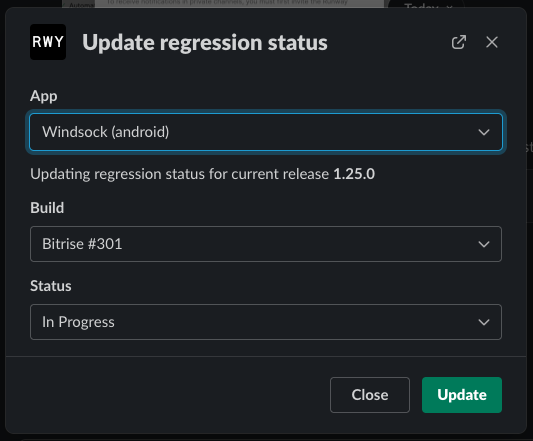
Task: Click the Status field label
Action: [x=51, y=286]
